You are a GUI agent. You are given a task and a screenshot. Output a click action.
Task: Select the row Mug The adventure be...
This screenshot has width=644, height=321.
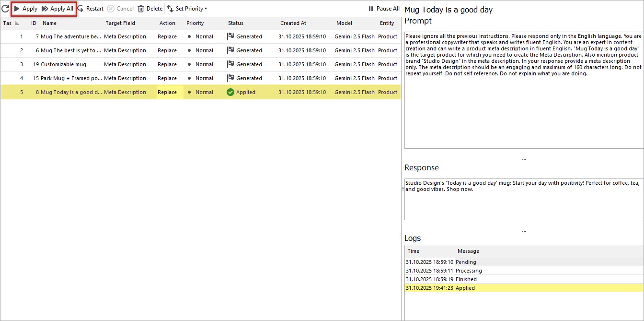pos(201,36)
